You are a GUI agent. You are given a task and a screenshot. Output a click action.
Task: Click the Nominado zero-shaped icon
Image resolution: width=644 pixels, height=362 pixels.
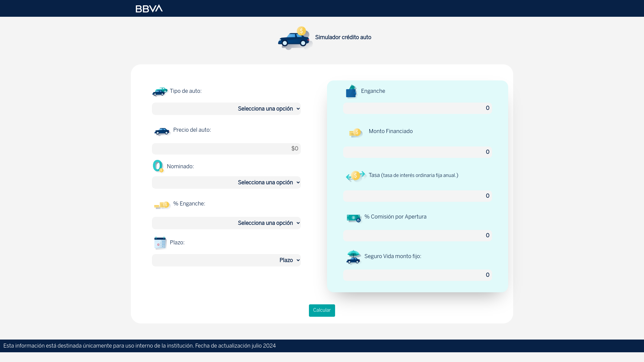tap(158, 166)
